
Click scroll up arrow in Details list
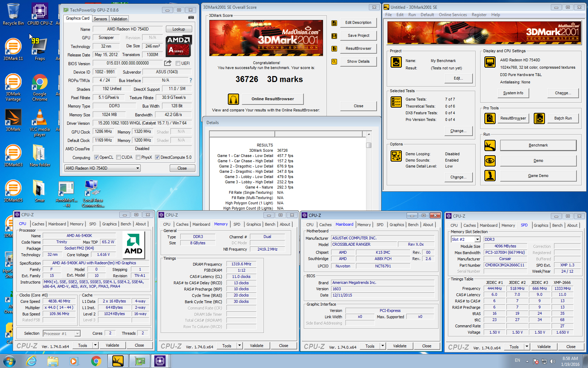click(x=369, y=134)
